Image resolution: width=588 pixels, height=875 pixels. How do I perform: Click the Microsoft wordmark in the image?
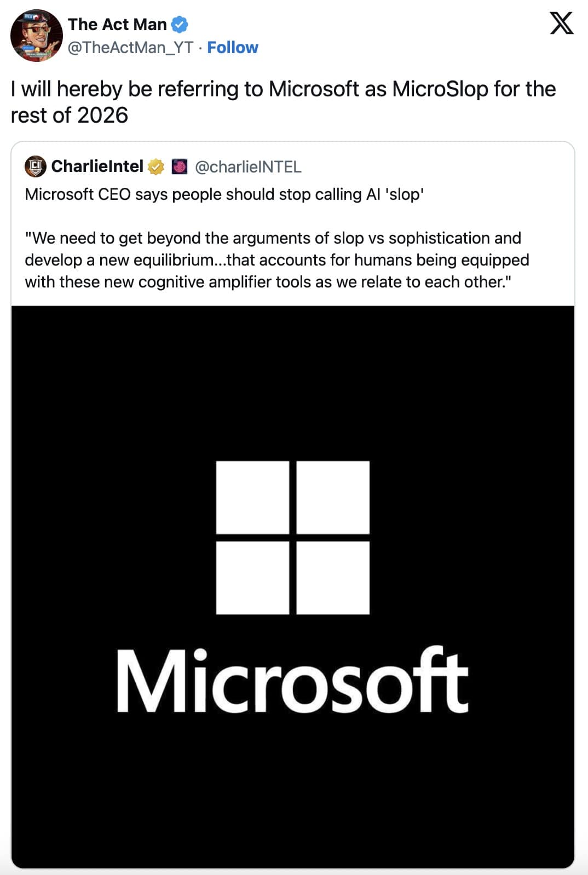293,681
